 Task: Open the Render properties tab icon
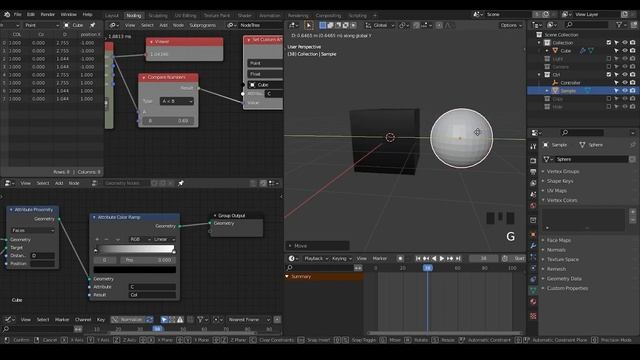[533, 161]
